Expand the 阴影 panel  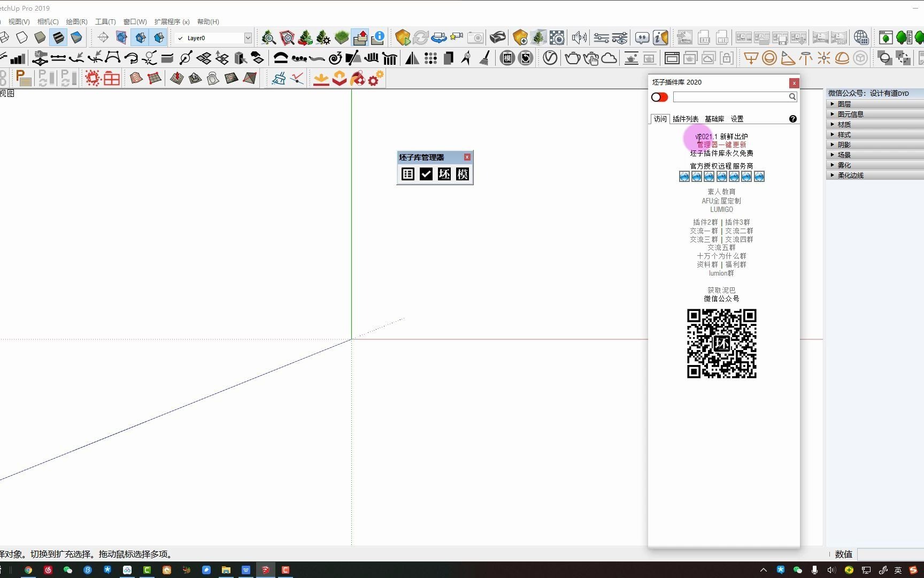coord(875,144)
